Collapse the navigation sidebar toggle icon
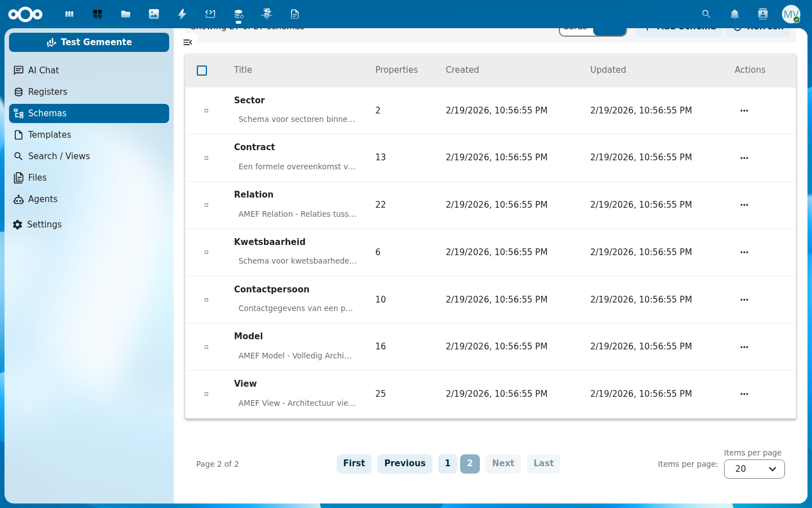Viewport: 812px width, 508px height. (188, 42)
